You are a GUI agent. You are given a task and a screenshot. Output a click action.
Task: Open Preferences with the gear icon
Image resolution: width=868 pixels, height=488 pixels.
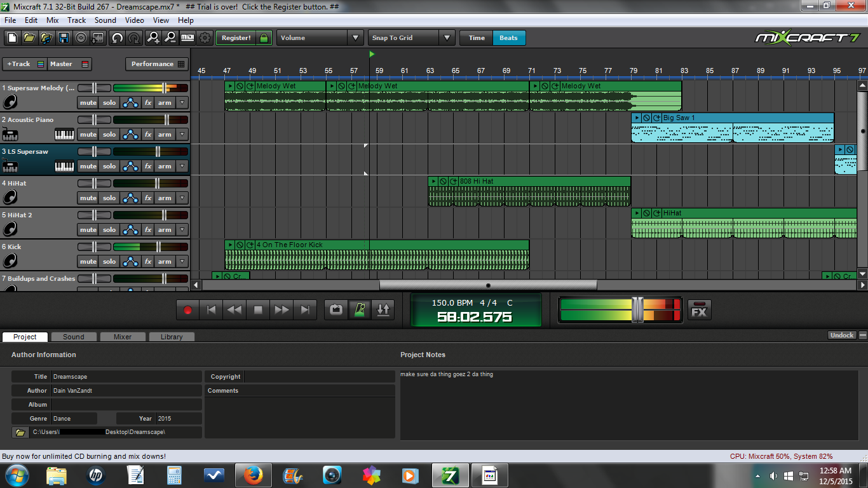[x=205, y=38]
